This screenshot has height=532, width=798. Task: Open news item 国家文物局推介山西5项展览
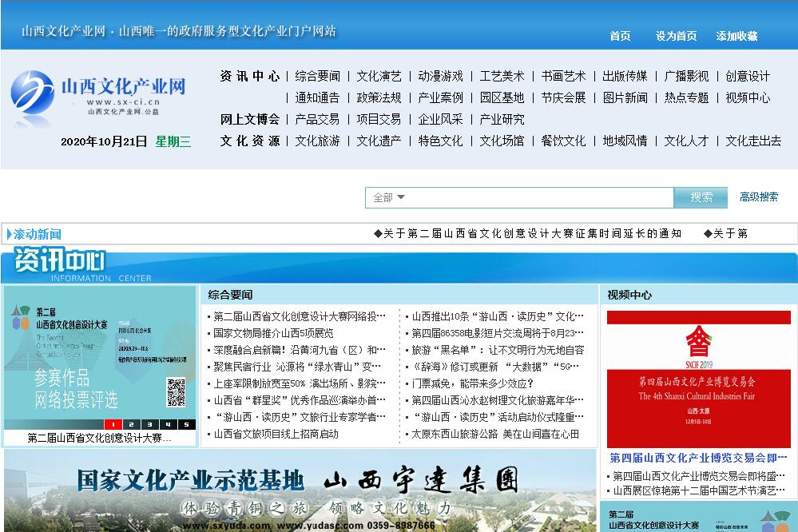point(273,333)
